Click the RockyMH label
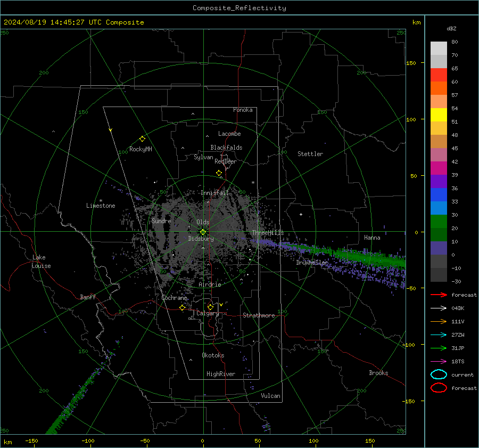The width and height of the screenshot is (479, 448). [141, 149]
